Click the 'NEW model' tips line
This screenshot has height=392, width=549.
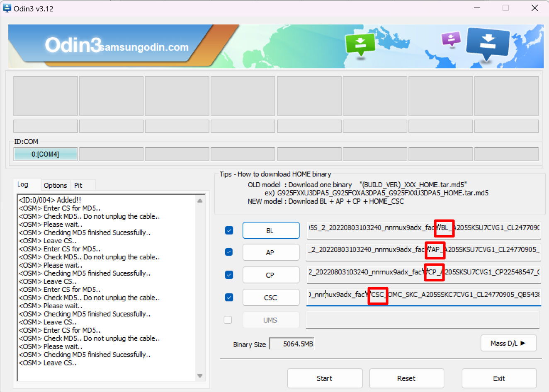326,201
